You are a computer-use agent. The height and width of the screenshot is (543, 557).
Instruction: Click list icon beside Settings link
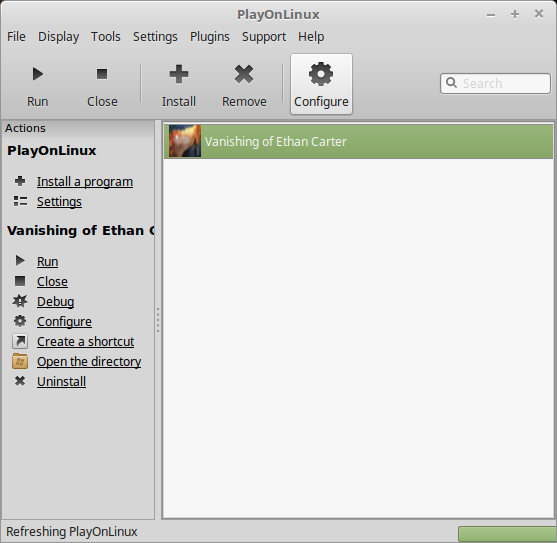click(x=20, y=201)
